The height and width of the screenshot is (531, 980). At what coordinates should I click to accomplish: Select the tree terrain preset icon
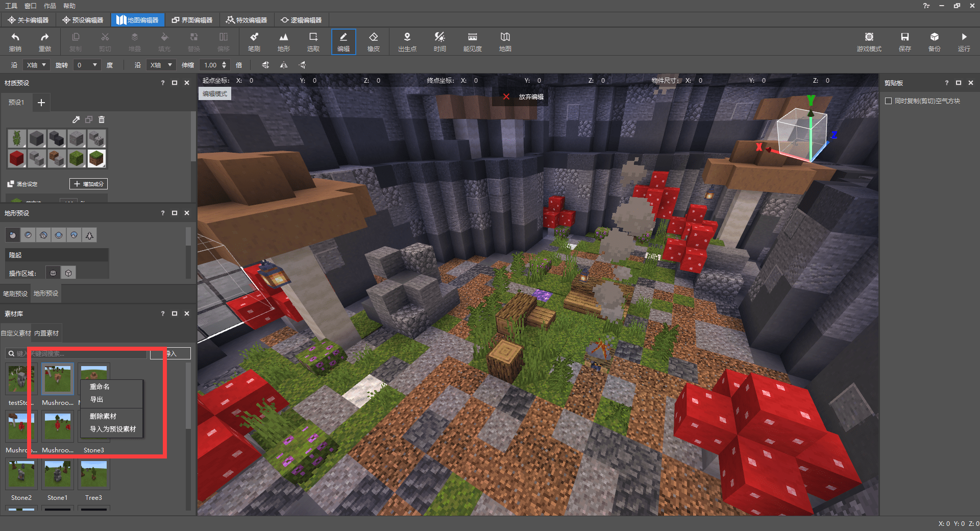point(89,235)
